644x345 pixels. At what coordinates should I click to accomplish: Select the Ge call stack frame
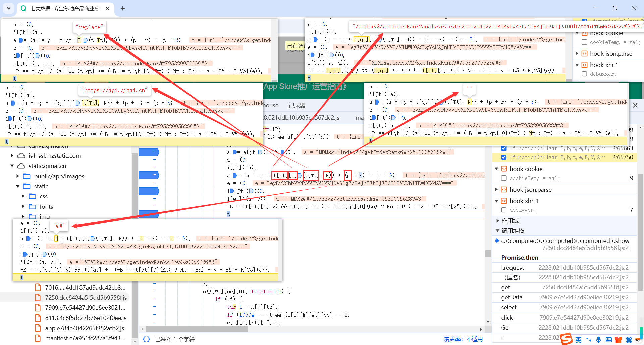[x=565, y=327]
